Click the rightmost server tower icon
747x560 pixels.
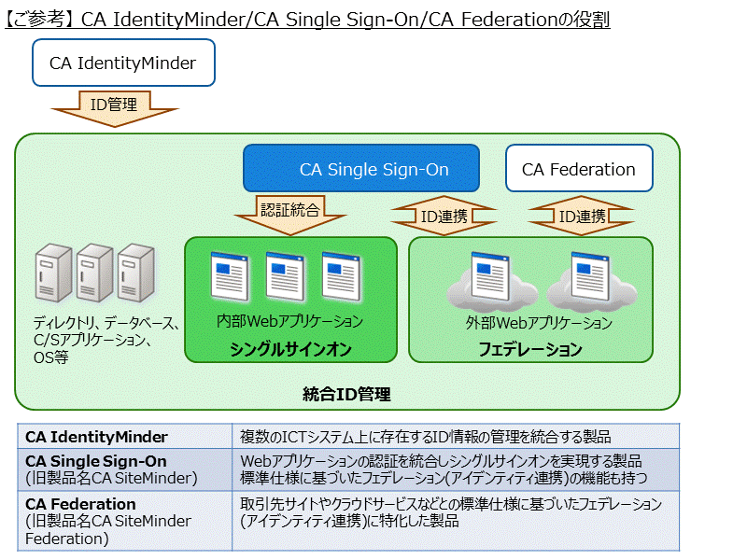(x=135, y=273)
